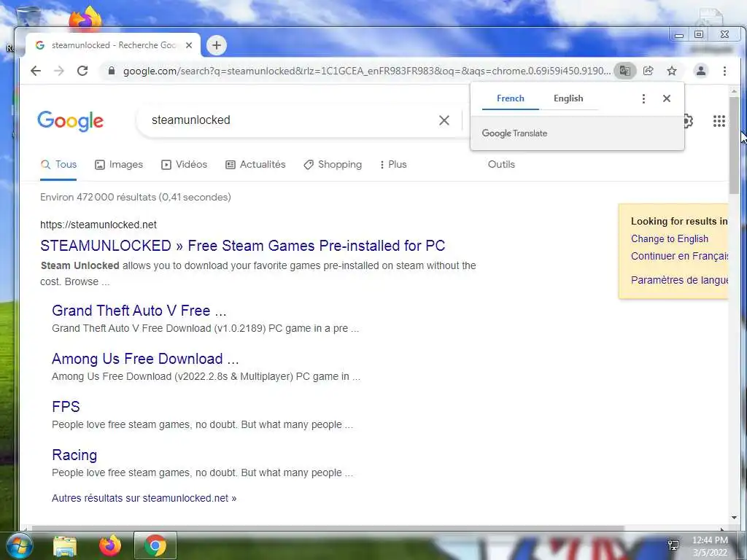The height and width of the screenshot is (560, 747).
Task: Close the steamunlocked search tab
Action: click(189, 45)
